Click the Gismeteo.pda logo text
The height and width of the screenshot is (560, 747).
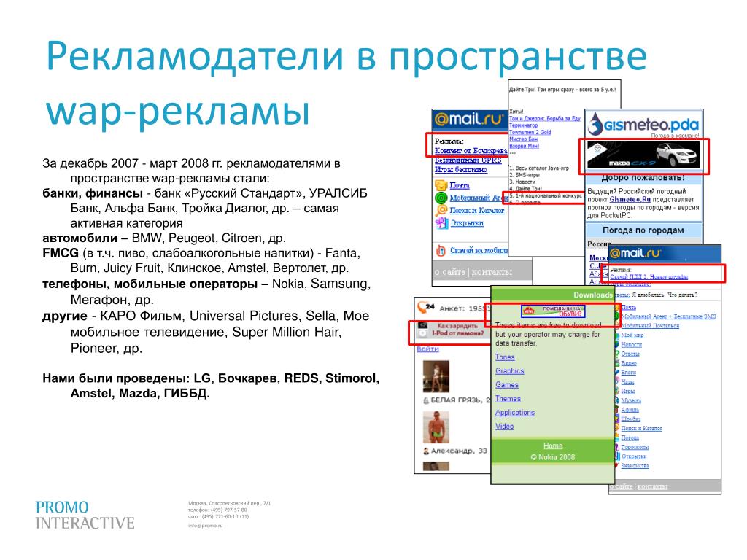pyautogui.click(x=651, y=125)
